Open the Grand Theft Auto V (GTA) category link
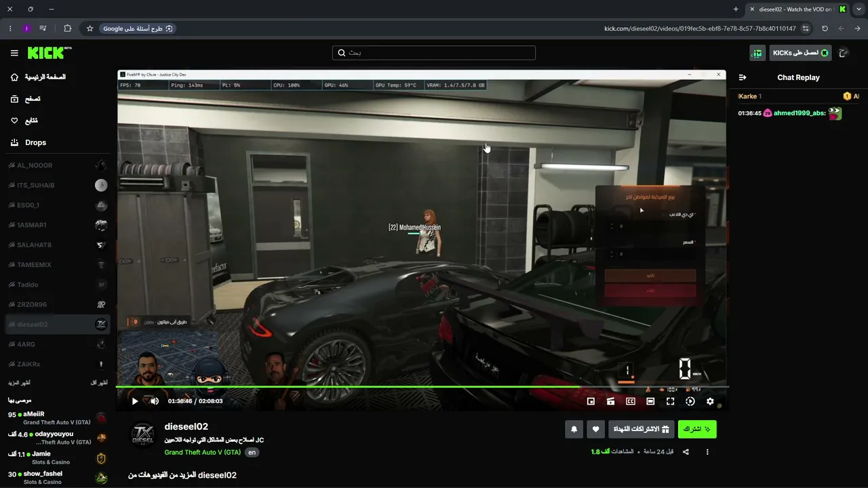The width and height of the screenshot is (868, 488). click(x=202, y=452)
